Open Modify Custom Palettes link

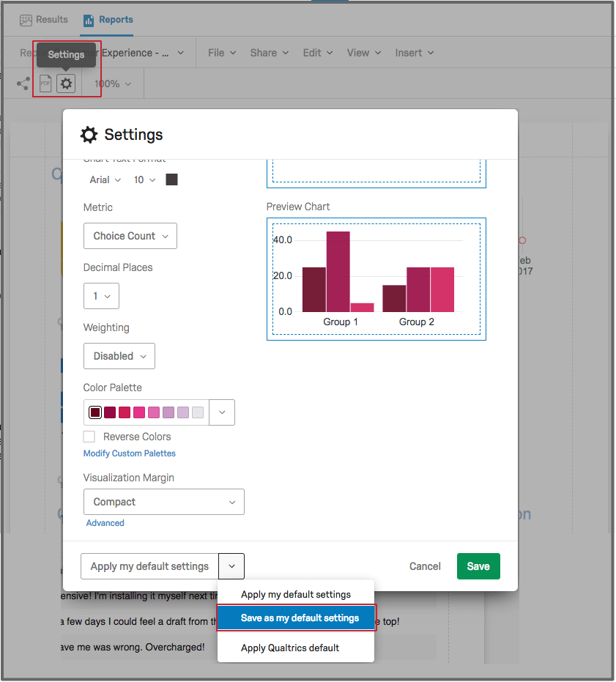(x=130, y=453)
